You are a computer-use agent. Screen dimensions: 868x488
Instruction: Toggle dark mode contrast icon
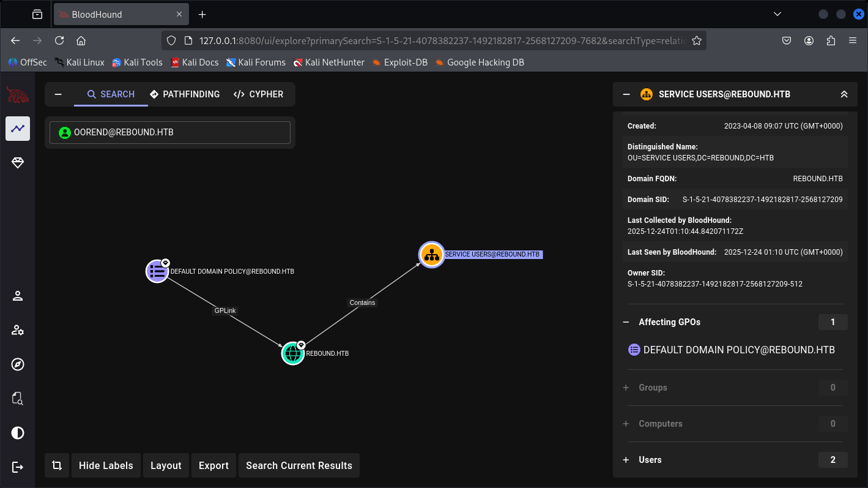[x=18, y=433]
